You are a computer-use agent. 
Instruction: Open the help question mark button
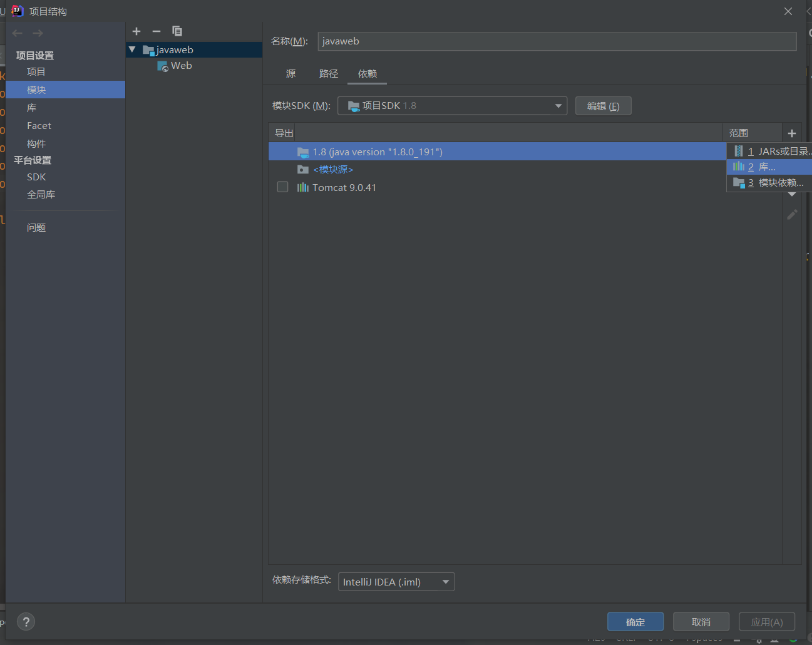(x=26, y=622)
